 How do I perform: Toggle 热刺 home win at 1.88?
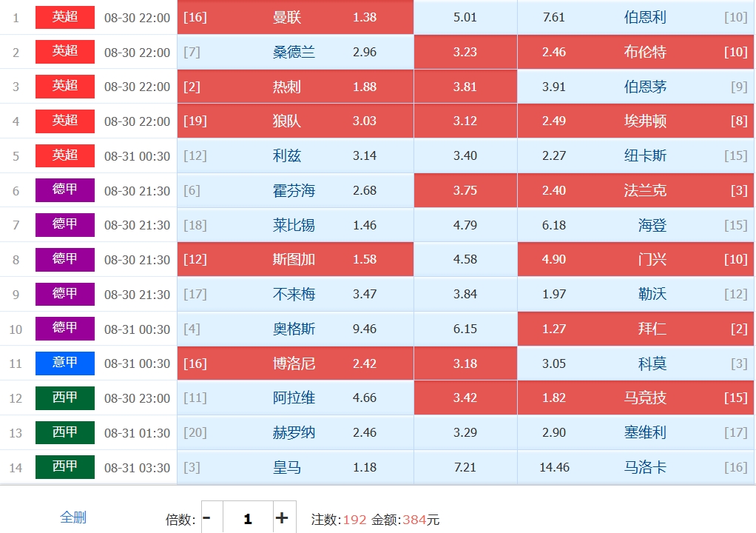coord(295,87)
